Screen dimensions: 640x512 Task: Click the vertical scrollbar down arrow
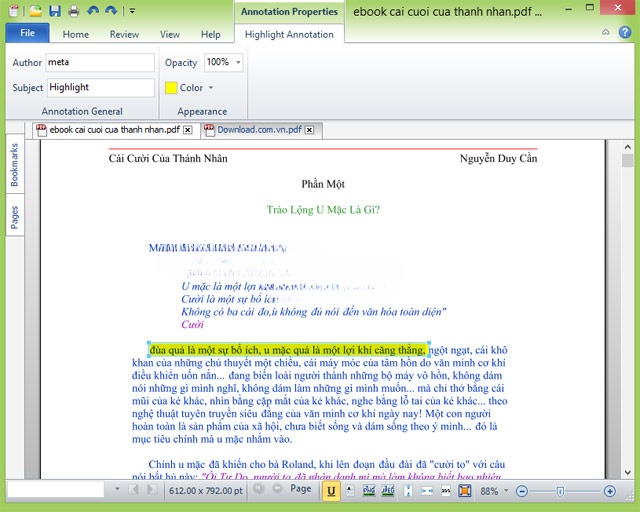pyautogui.click(x=628, y=472)
